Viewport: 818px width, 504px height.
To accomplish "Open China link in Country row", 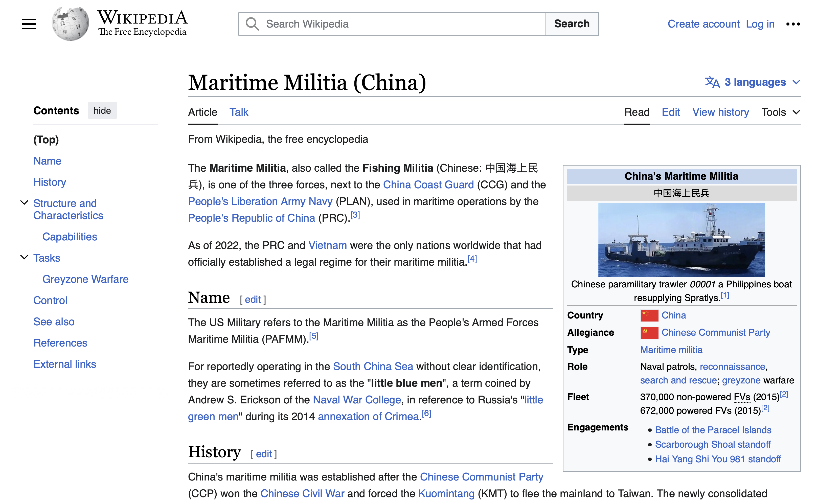I will pos(674,315).
